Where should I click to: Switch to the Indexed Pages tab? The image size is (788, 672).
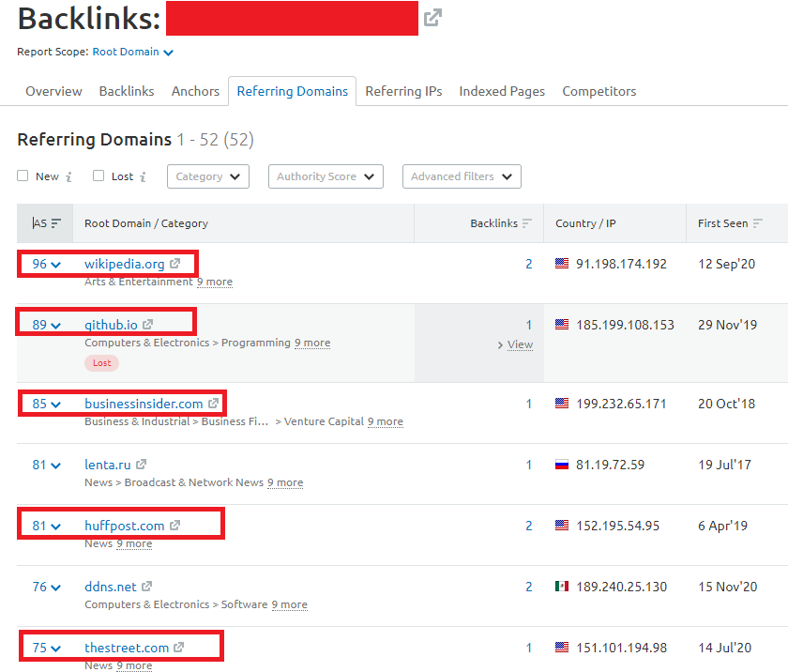tap(502, 91)
